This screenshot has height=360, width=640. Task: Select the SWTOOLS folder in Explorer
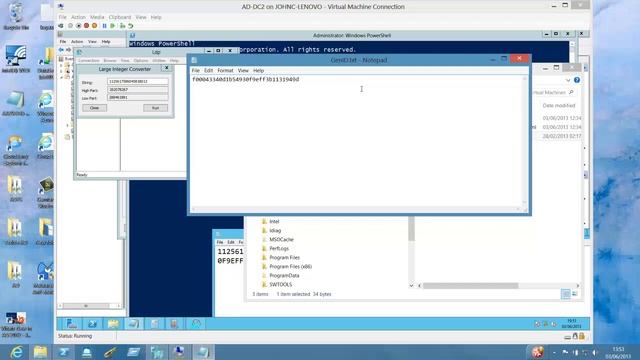pos(281,284)
